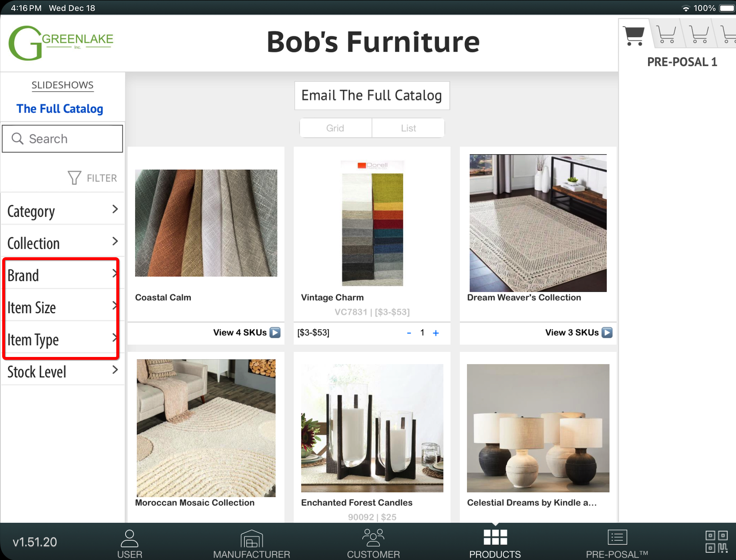The image size is (736, 560).
Task: Switch to List view
Action: pyautogui.click(x=408, y=128)
